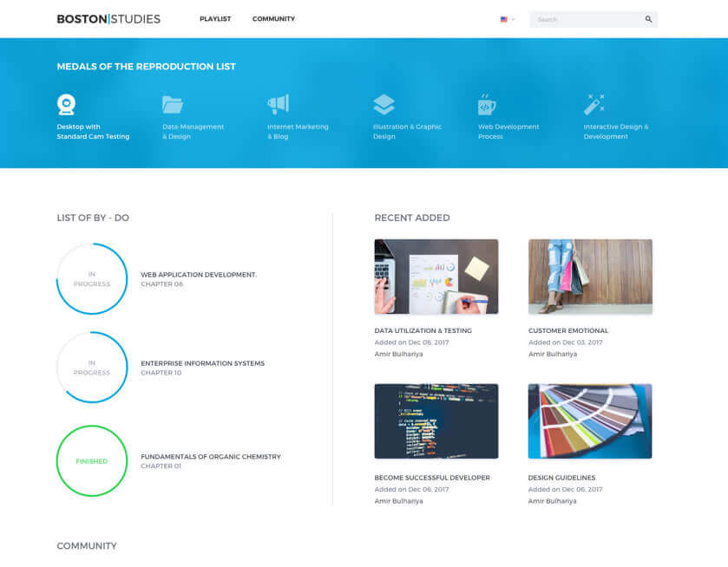Click Medals of the Reproduction List heading

pos(147,67)
